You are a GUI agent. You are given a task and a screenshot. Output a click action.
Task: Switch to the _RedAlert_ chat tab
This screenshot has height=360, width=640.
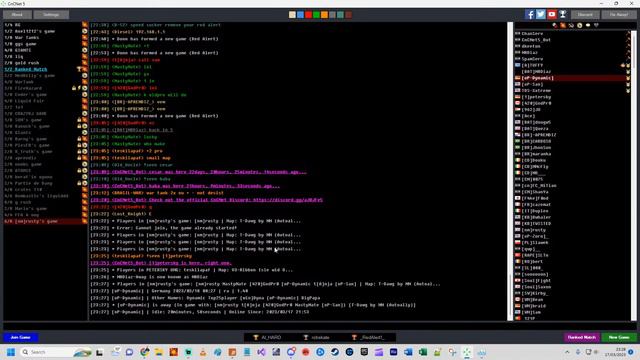pyautogui.click(x=369, y=338)
